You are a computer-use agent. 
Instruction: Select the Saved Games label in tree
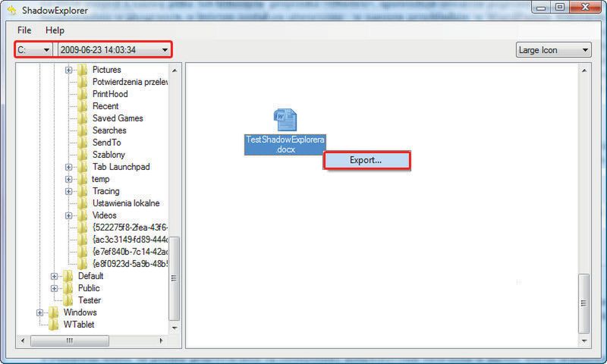tap(118, 118)
